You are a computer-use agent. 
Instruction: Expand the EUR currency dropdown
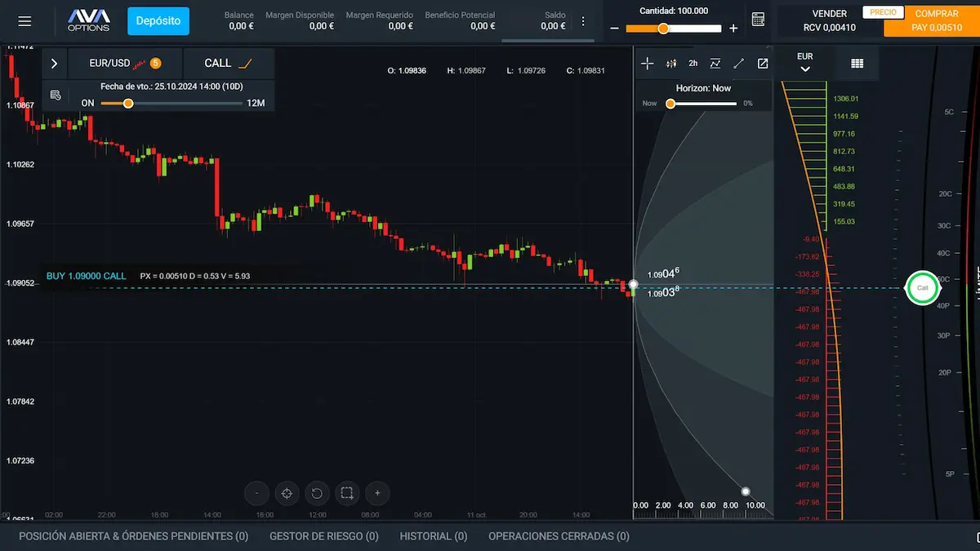[x=804, y=63]
